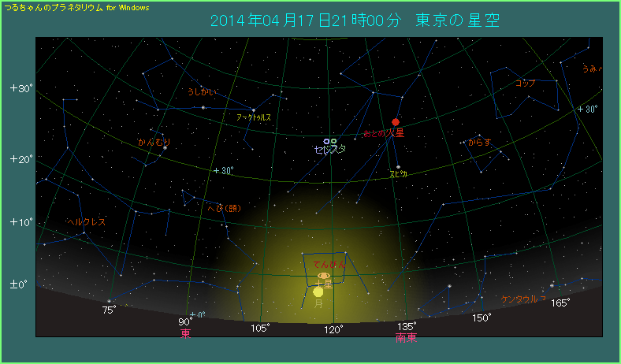Click the からす constellation label
This screenshot has height=364, width=621.
point(479,143)
